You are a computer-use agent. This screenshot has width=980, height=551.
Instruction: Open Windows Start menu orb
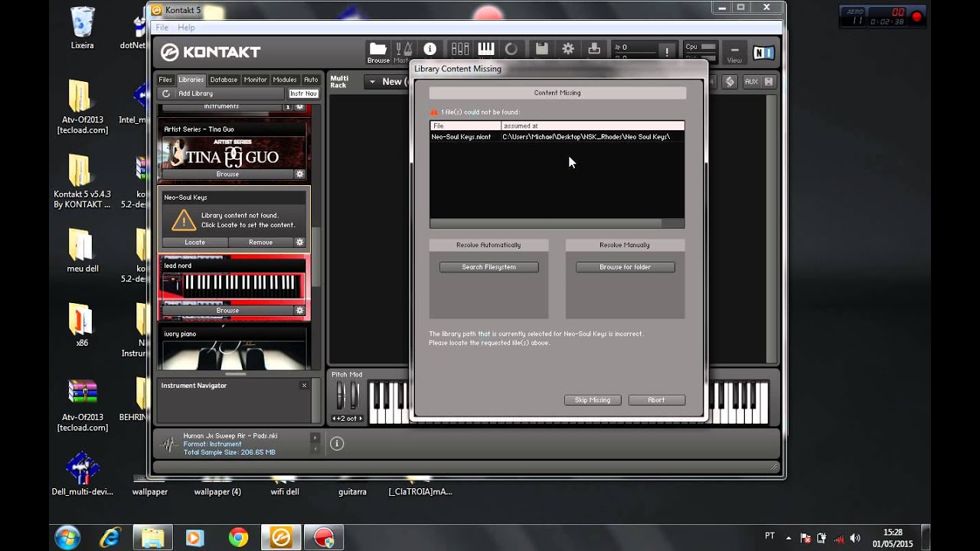point(67,538)
